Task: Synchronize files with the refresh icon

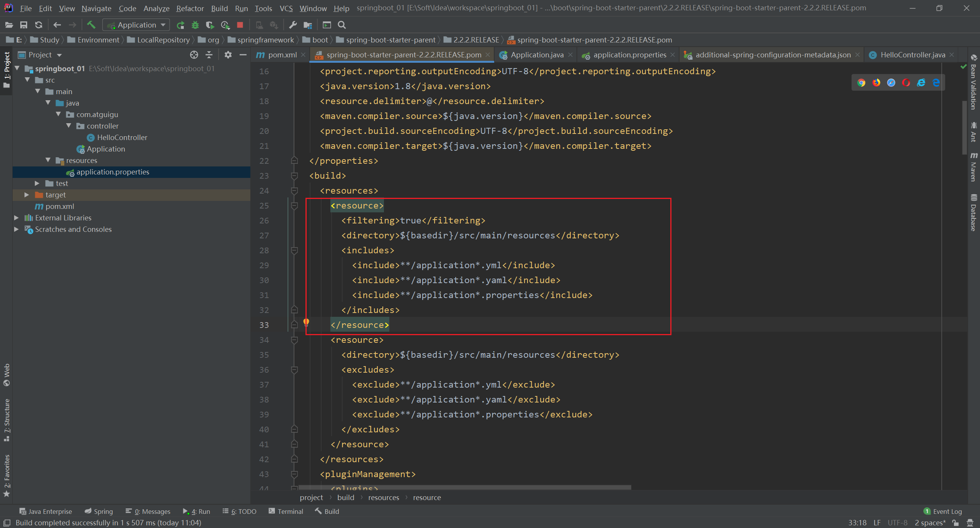Action: 39,25
